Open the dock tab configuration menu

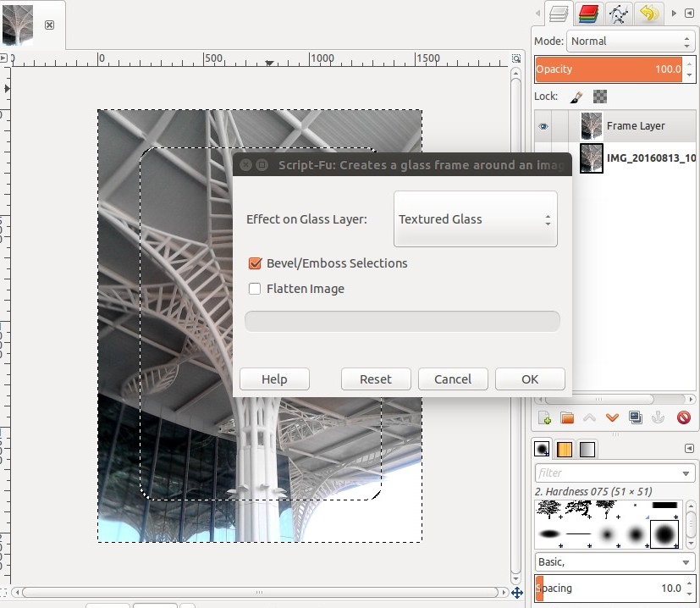pos(689,14)
